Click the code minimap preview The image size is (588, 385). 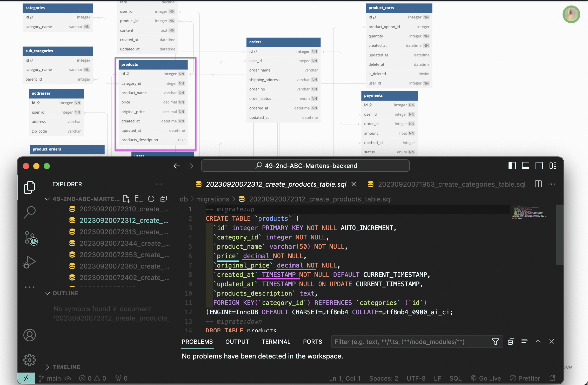529,212
